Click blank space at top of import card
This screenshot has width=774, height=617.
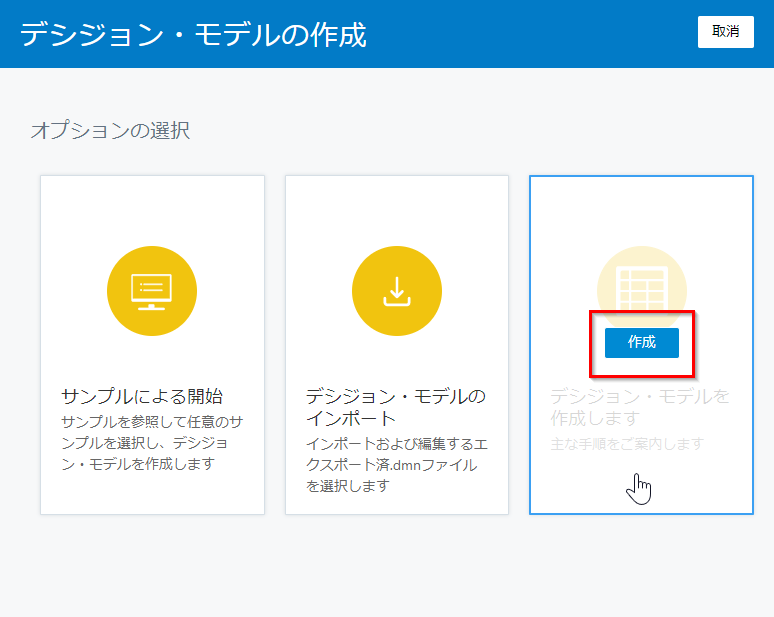point(397,205)
